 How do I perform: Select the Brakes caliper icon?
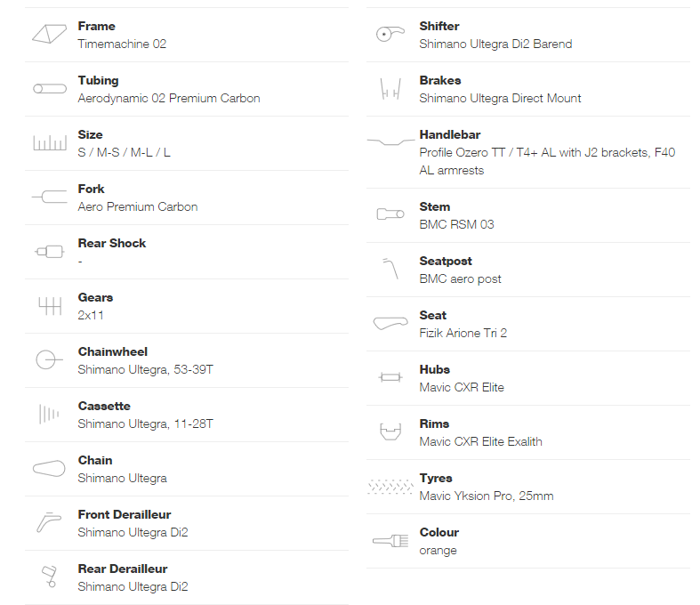(390, 89)
